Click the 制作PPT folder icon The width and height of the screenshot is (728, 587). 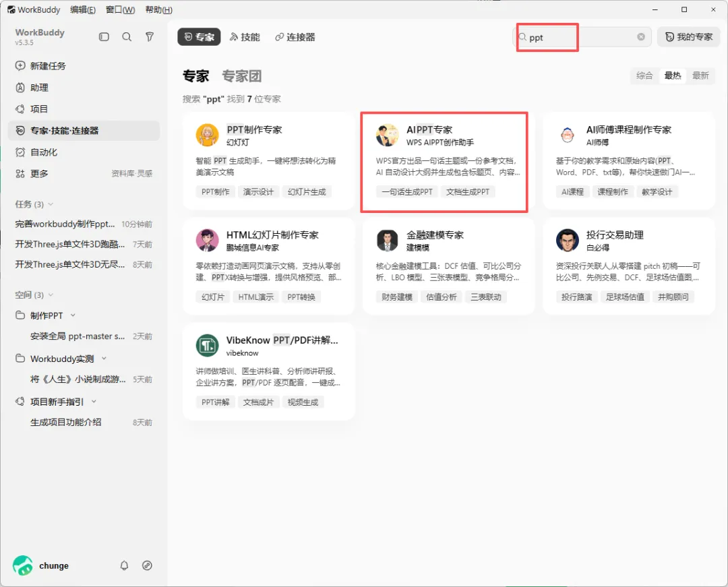click(20, 315)
